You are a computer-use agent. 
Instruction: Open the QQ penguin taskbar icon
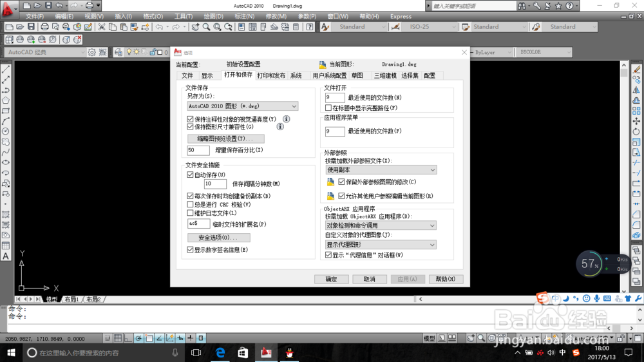coord(290,352)
